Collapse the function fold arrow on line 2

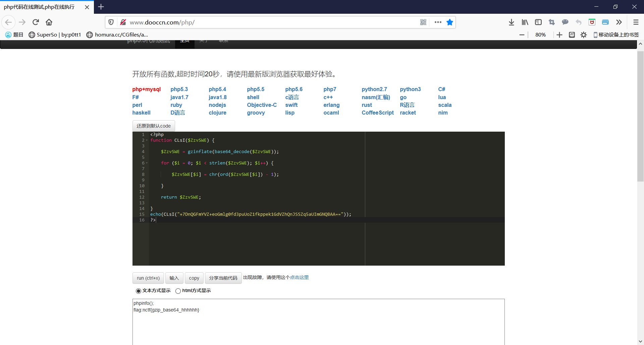tap(147, 140)
